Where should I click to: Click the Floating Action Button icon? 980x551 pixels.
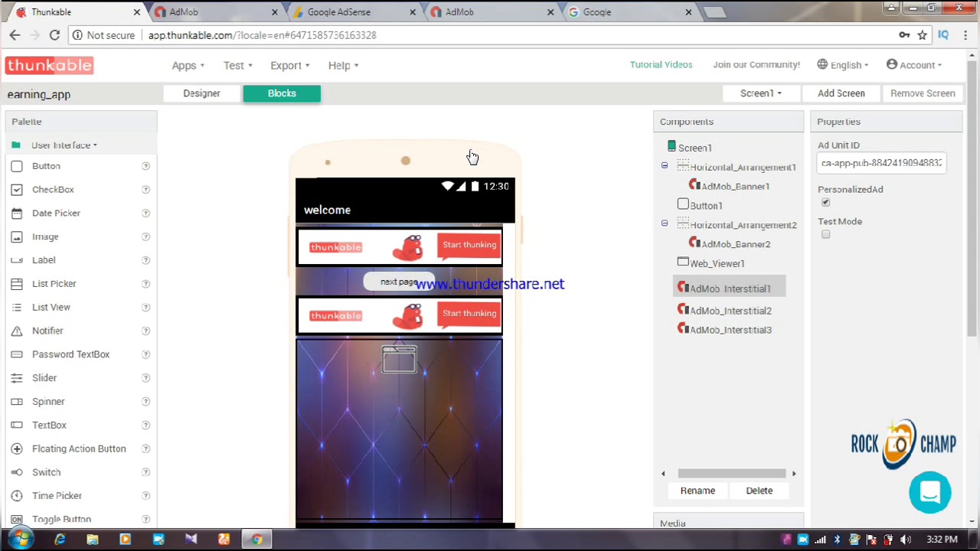click(17, 449)
